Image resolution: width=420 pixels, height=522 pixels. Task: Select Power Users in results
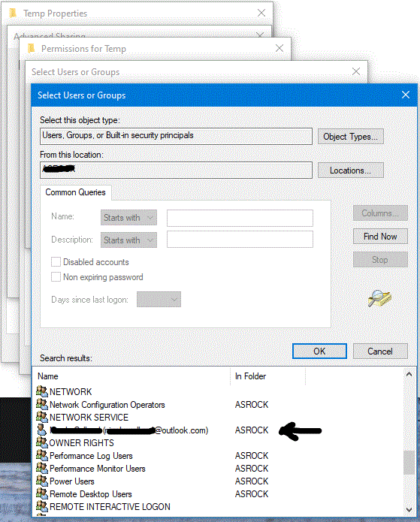72,481
